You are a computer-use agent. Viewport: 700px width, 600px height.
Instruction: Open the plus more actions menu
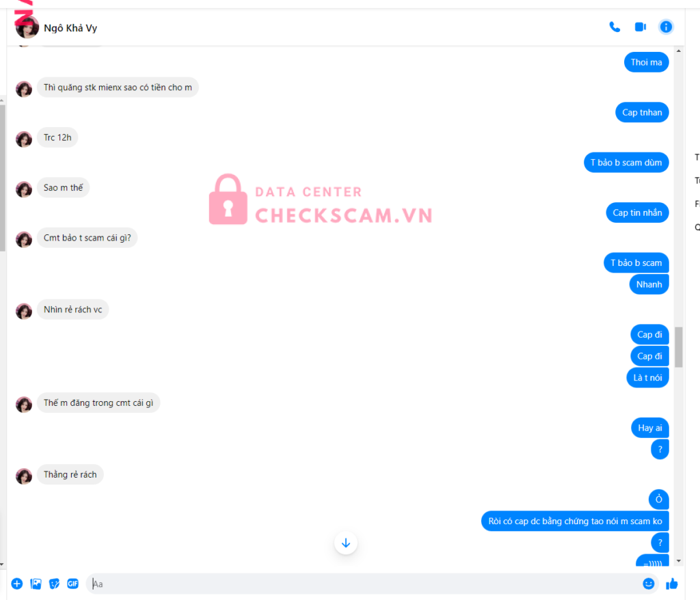click(x=17, y=584)
